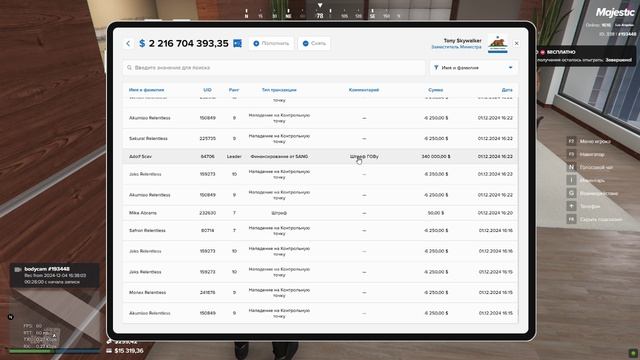Click UID 80714 cell

click(x=207, y=230)
